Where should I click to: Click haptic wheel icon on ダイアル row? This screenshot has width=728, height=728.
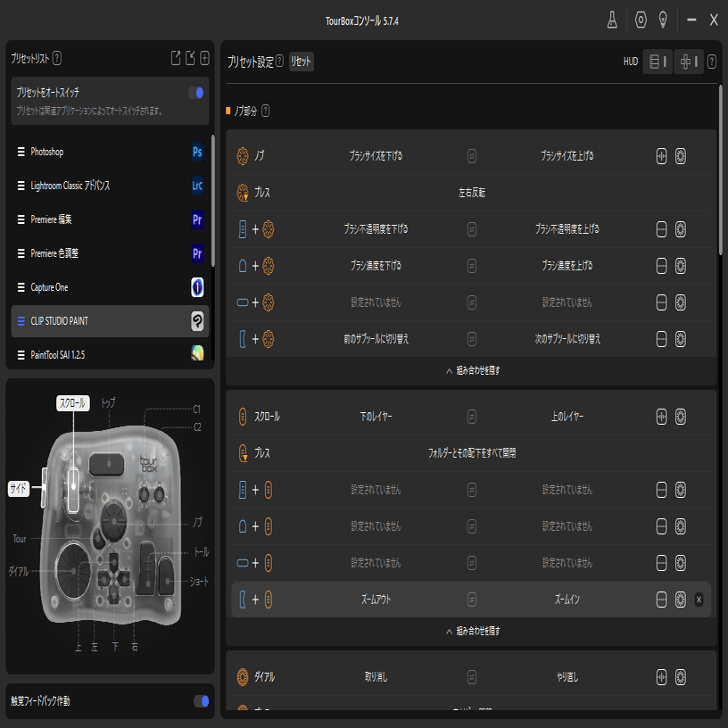click(680, 677)
